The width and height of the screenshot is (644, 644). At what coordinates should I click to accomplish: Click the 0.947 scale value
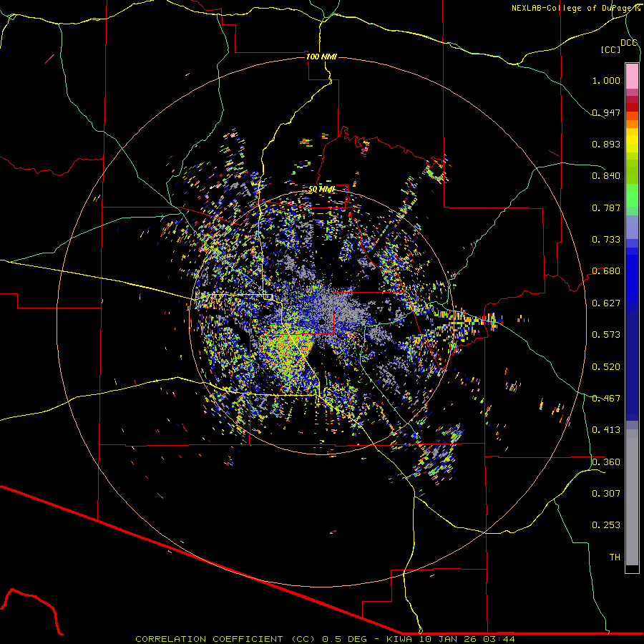pos(606,112)
